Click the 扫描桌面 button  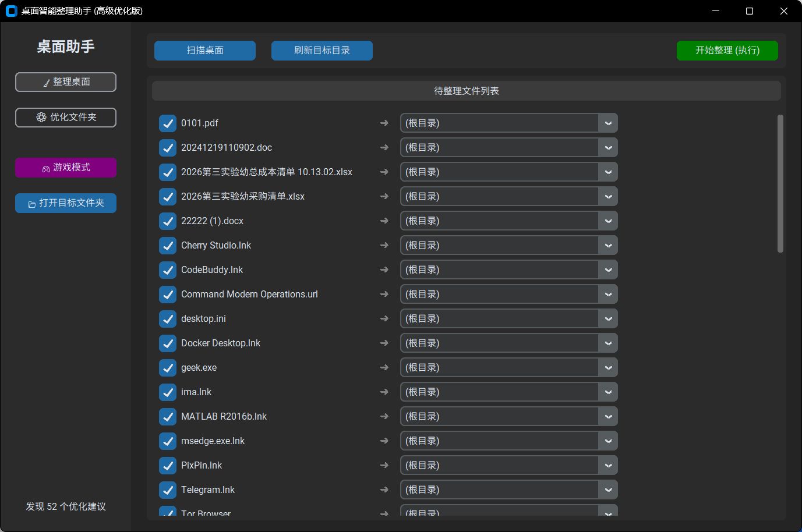point(204,51)
